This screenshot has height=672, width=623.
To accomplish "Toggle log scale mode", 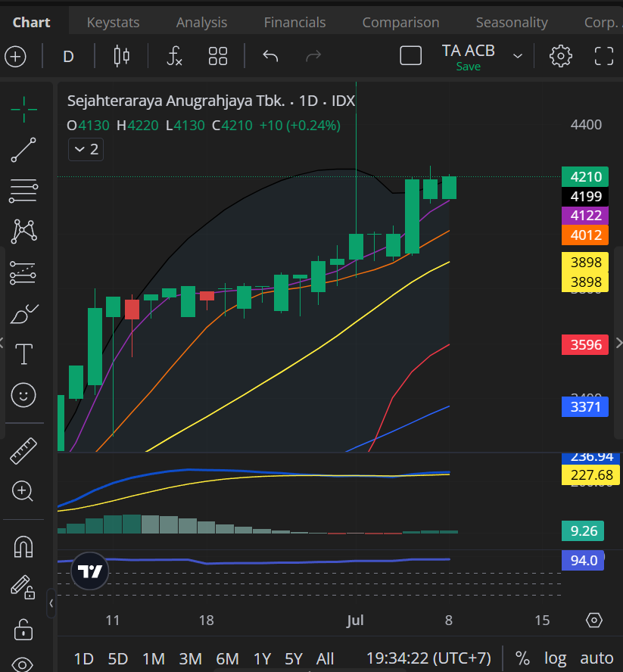I will pos(556,658).
